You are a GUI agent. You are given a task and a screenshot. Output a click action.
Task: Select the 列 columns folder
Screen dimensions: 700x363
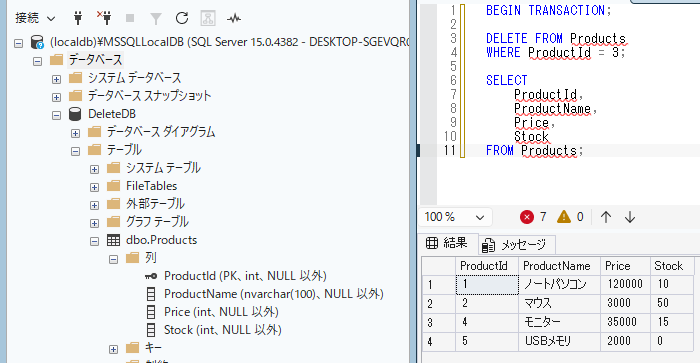point(150,258)
